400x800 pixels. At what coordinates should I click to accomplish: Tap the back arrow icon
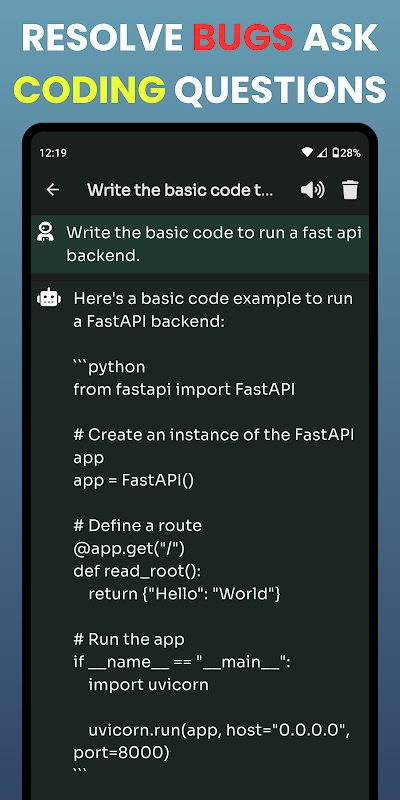tap(53, 190)
